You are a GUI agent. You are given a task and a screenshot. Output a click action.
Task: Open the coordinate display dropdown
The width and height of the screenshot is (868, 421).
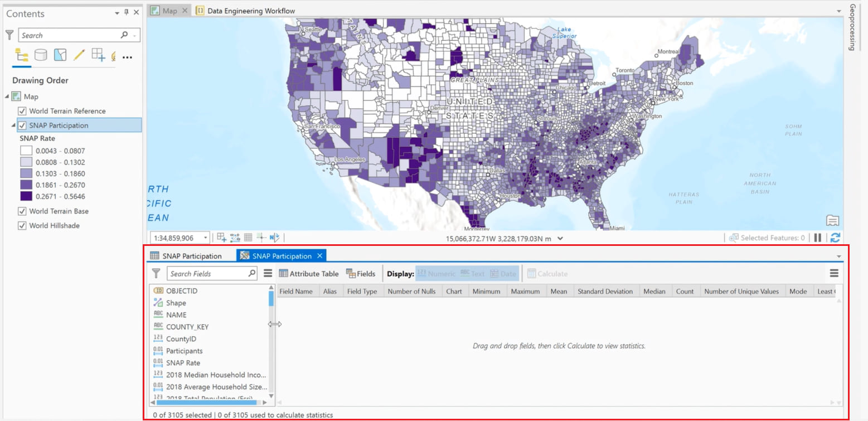click(x=559, y=237)
